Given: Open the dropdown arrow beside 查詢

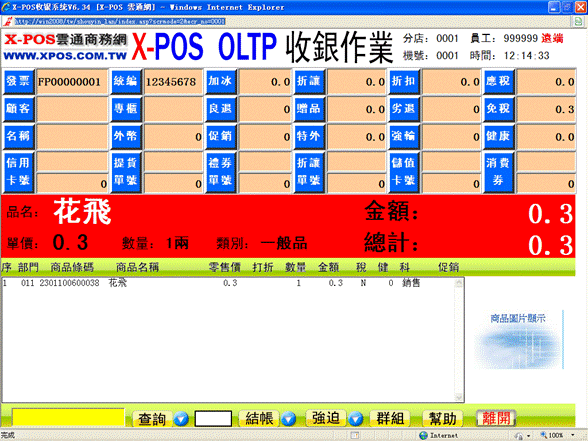Looking at the screenshot, I should click(181, 418).
